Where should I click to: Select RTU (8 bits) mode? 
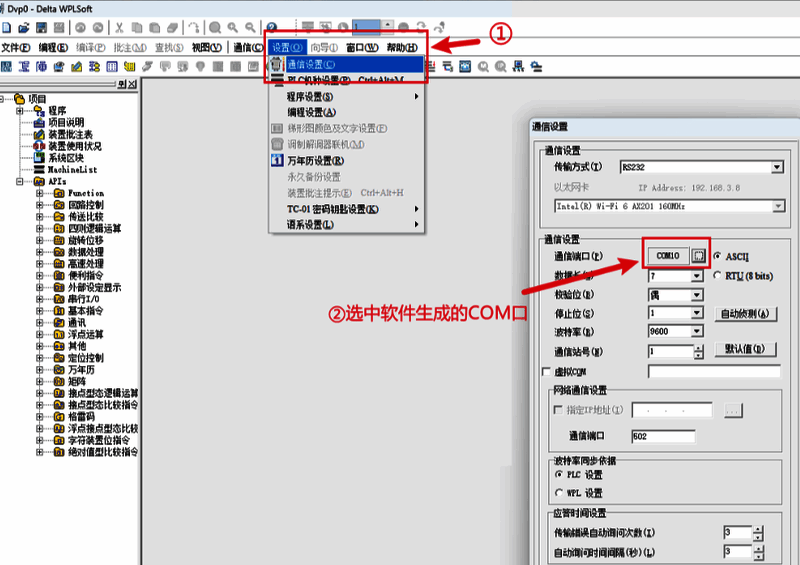[717, 276]
